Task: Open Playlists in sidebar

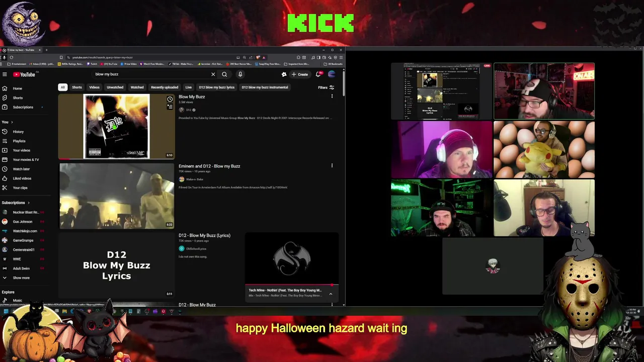Action: 19,141
